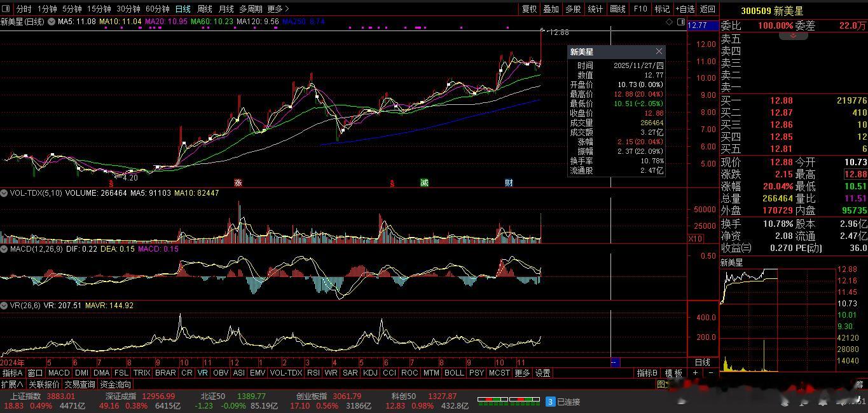The image size is (868, 413).
Task: Activate the 画线 drawing tool
Action: coord(617,9)
